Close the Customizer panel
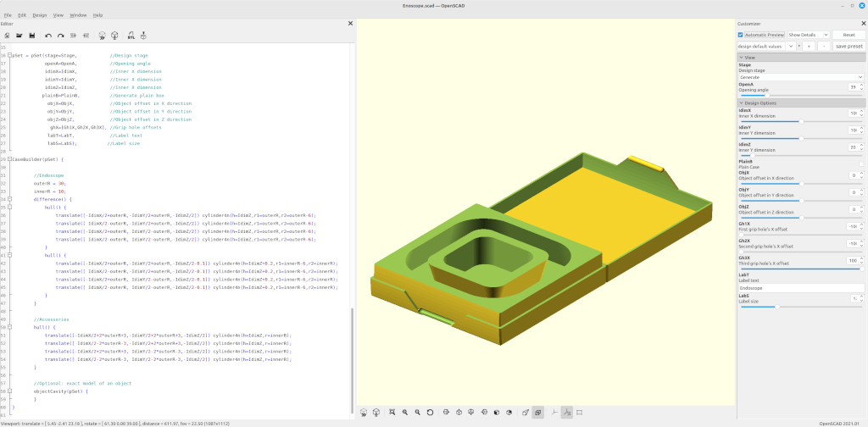Viewport: 868px width, 427px height. pyautogui.click(x=864, y=24)
